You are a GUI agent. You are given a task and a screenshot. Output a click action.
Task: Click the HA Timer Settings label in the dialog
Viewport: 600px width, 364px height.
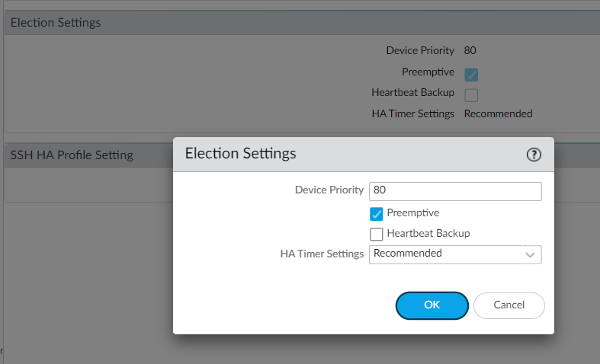tap(322, 254)
